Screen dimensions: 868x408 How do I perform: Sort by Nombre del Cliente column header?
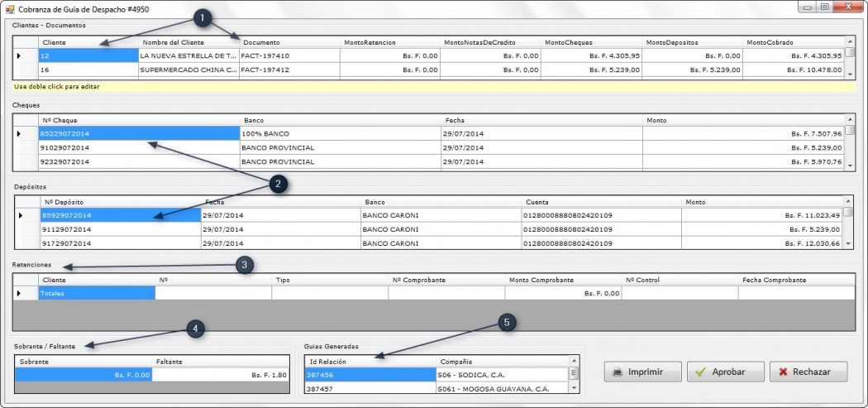click(188, 43)
